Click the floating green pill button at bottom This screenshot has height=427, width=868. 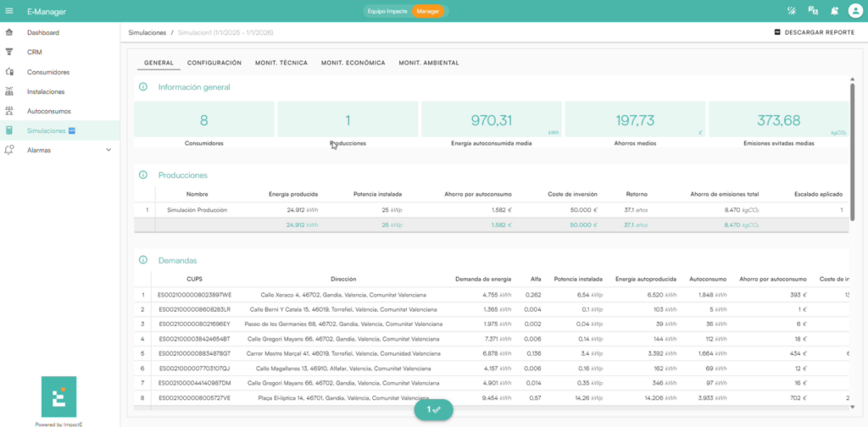[433, 409]
